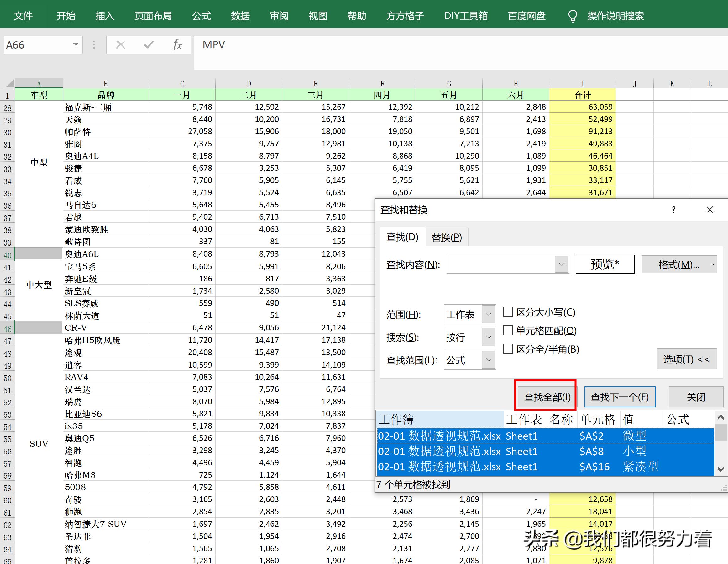
Task: Click the 查找下一个 button
Action: point(619,397)
